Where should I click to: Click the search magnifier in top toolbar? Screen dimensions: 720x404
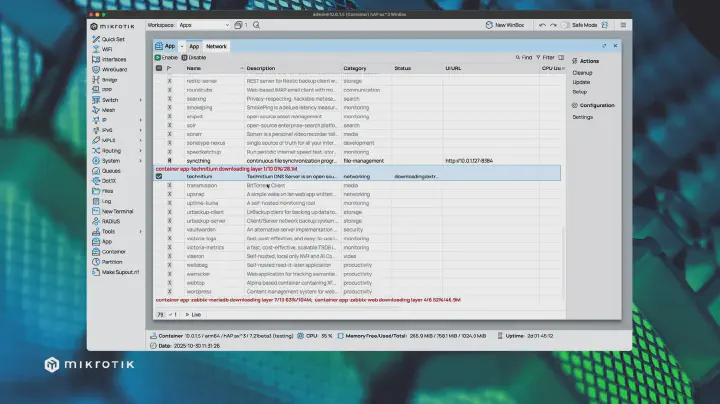[x=256, y=25]
